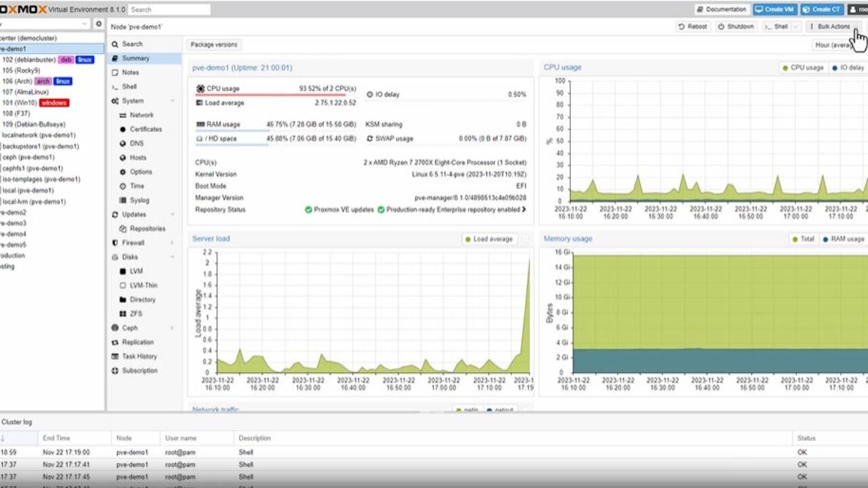This screenshot has height=488, width=868.
Task: Open Shell in the node side menu
Action: [130, 87]
